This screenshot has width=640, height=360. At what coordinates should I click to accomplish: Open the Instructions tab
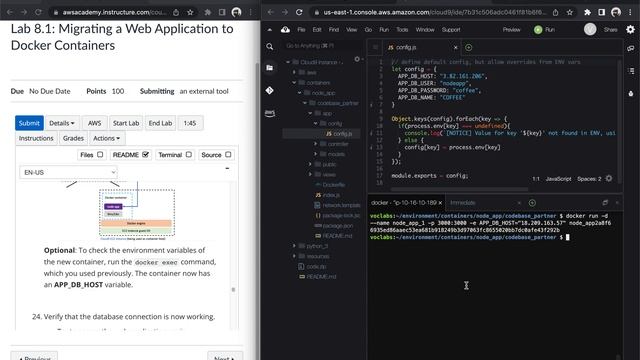tap(36, 138)
